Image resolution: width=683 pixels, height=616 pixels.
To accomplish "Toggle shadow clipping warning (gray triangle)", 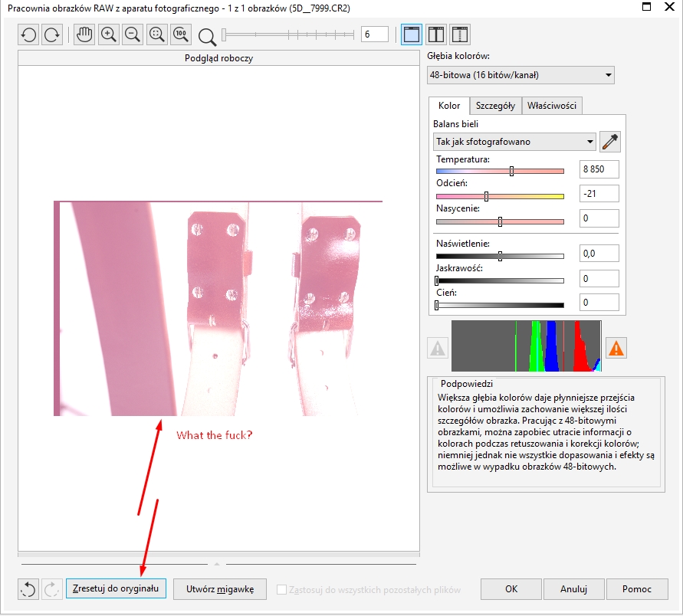I will [x=438, y=348].
